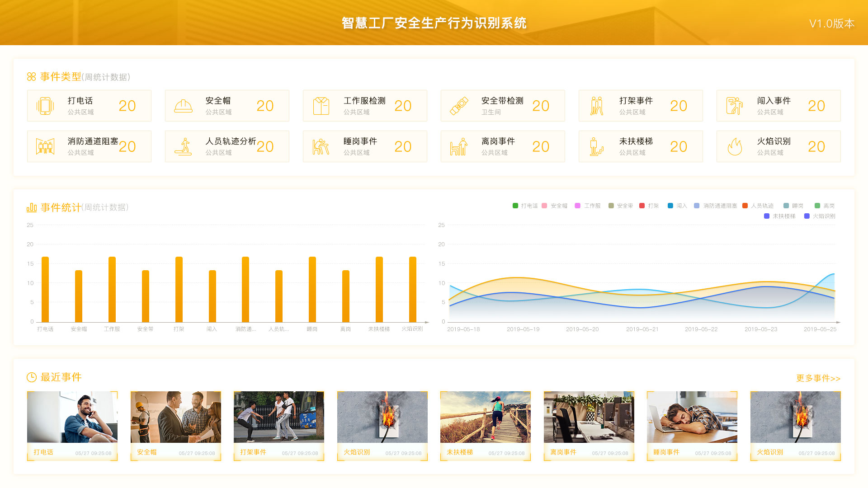
Task: Open the 离岗事件 statistics card
Action: tap(502, 146)
